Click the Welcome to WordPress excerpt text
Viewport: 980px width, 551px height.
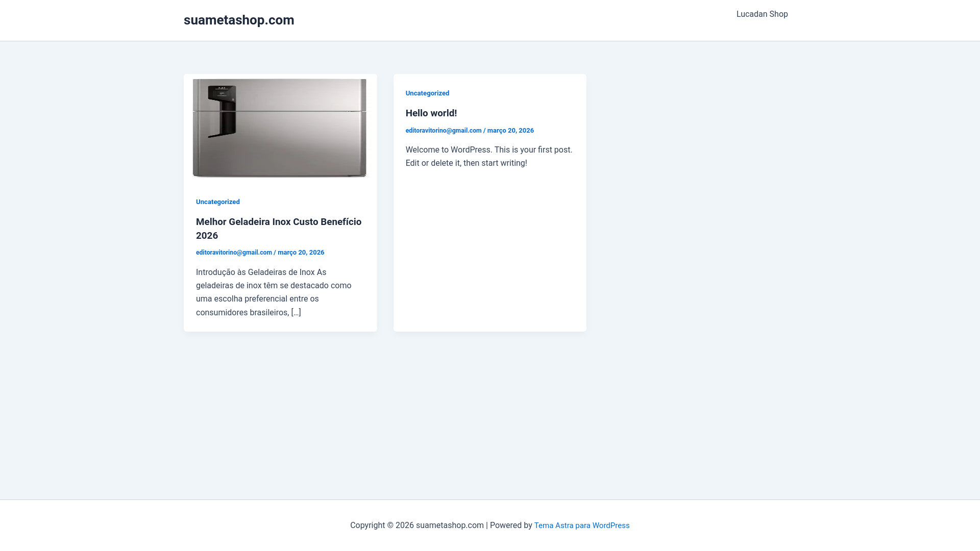(489, 157)
